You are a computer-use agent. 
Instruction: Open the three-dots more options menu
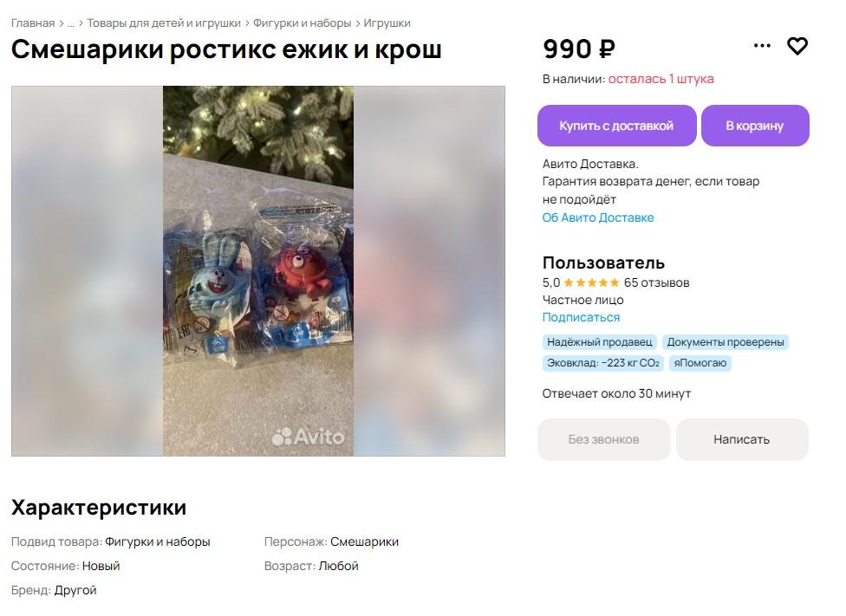[762, 46]
